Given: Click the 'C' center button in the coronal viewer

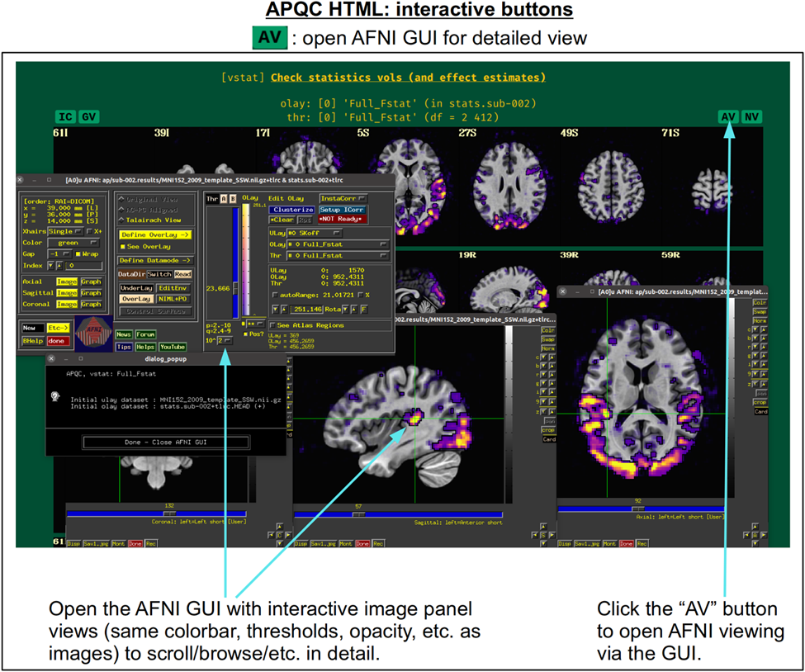Looking at the screenshot, I should point(280,535).
